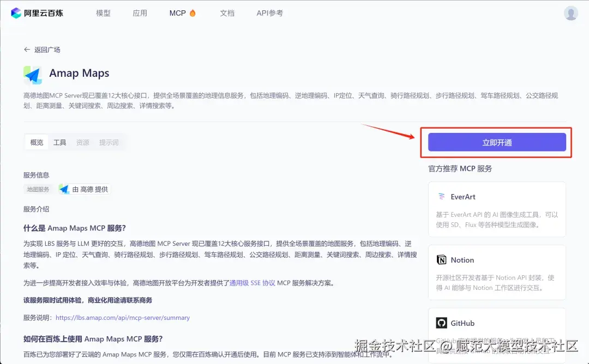Screen dimensions: 589x364
Task: Select the 概览 tab
Action: pyautogui.click(x=36, y=142)
